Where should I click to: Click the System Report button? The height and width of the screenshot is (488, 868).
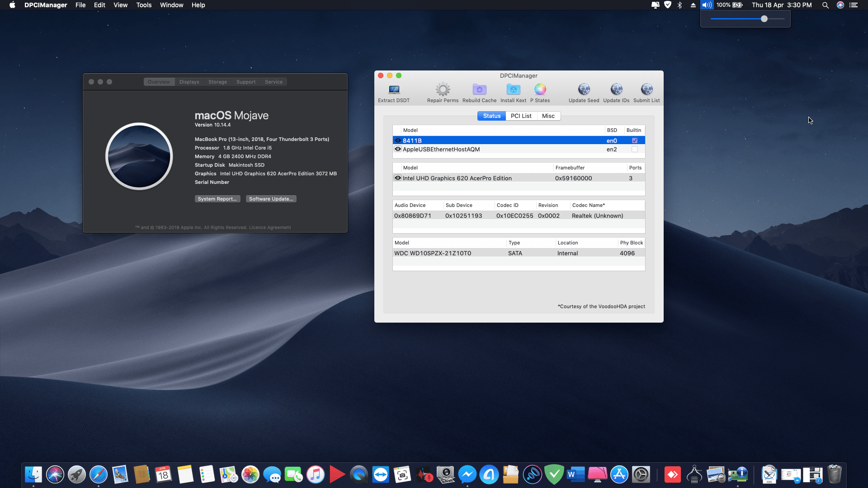point(217,199)
